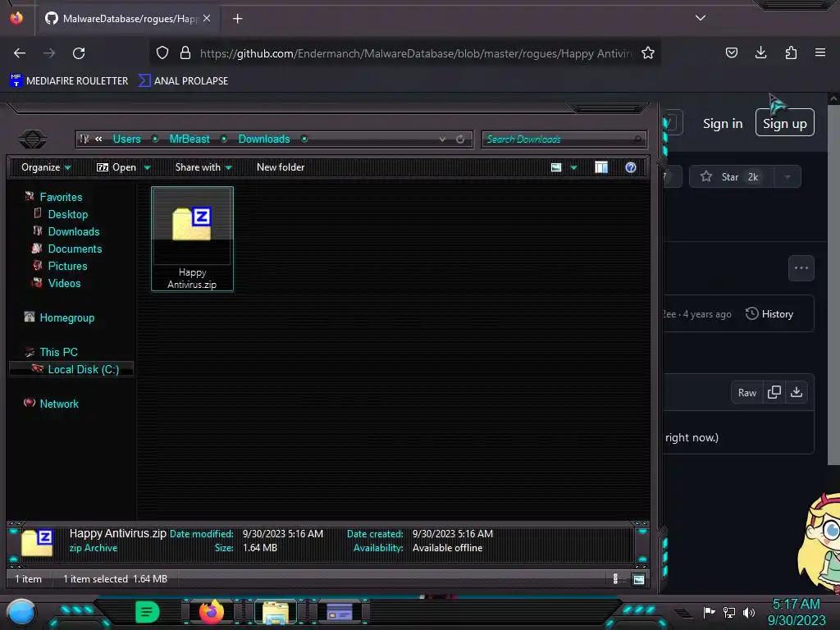Screen dimensions: 840x630
Task: Open Explorer help icon
Action: point(631,167)
